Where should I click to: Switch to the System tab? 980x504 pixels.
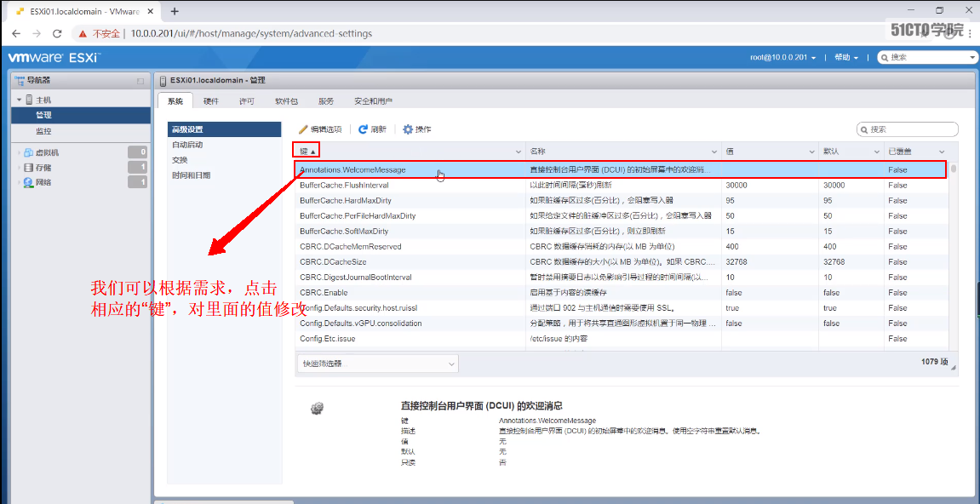175,101
